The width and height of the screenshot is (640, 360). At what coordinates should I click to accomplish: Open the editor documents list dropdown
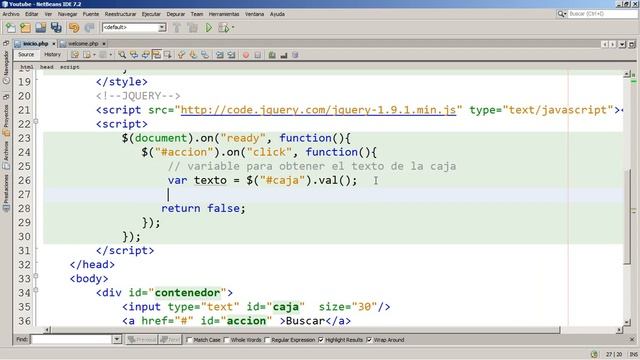click(622, 44)
